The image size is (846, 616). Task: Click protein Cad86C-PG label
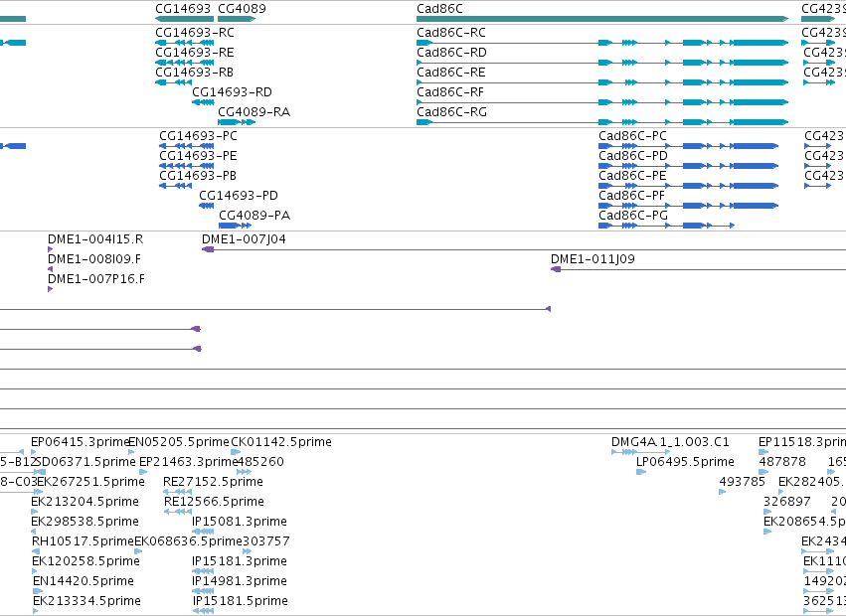tap(633, 216)
